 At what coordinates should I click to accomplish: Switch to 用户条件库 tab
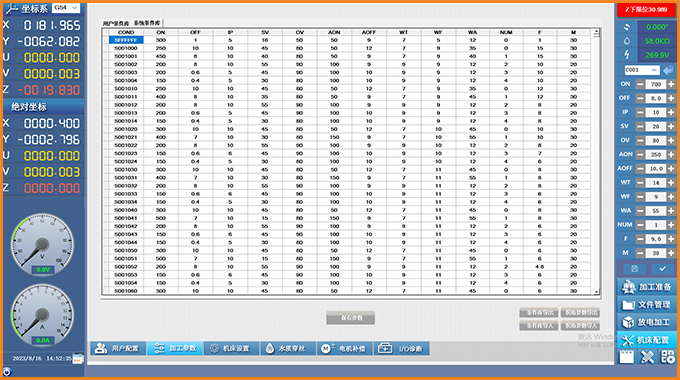coord(116,23)
